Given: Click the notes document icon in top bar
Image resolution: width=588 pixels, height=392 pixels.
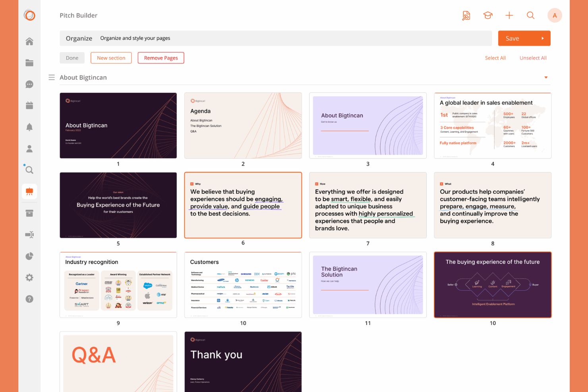Looking at the screenshot, I should click(x=466, y=15).
